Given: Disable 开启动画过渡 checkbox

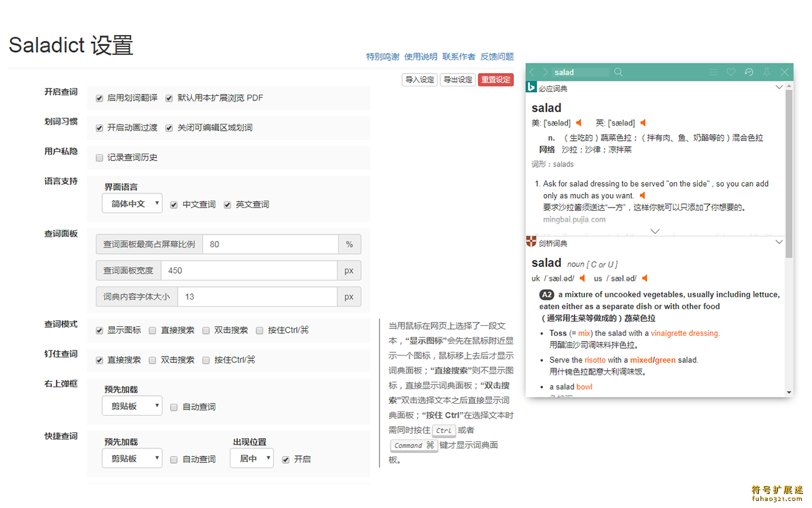Looking at the screenshot, I should (x=100, y=128).
